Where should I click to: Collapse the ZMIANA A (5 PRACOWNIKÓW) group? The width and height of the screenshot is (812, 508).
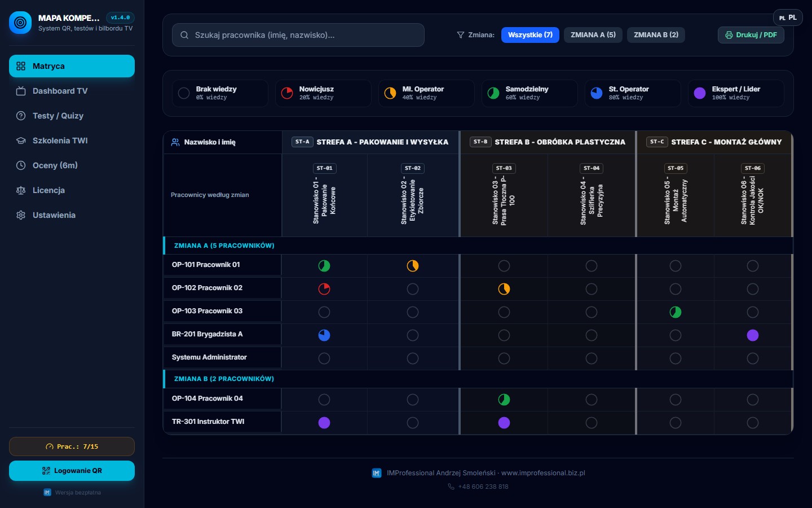tap(478, 246)
